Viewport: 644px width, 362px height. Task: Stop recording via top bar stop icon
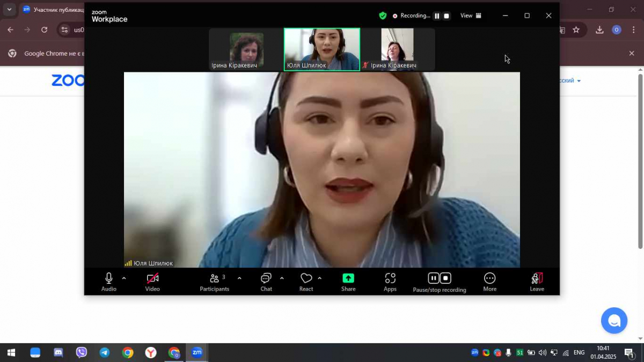(447, 16)
